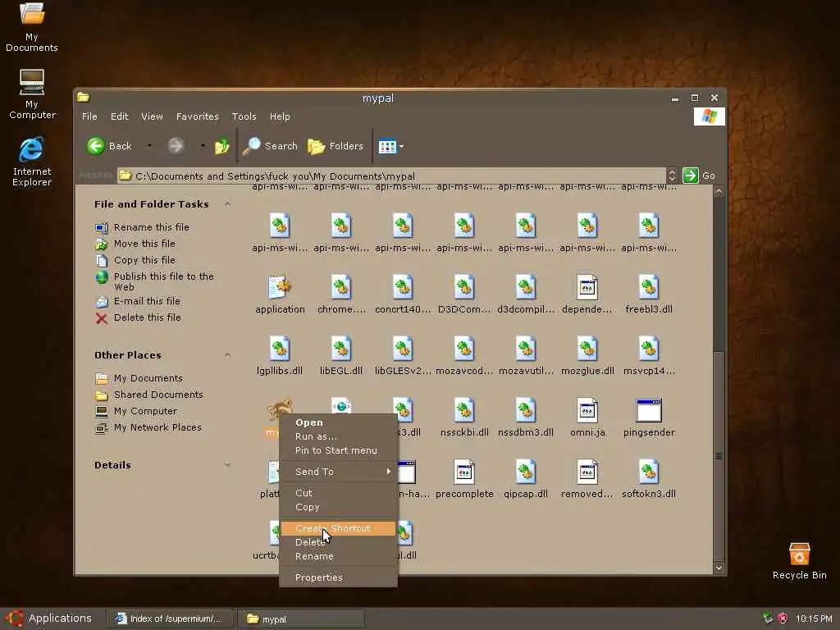Image resolution: width=840 pixels, height=630 pixels.
Task: Go to My Computer in Other Places
Action: (145, 411)
